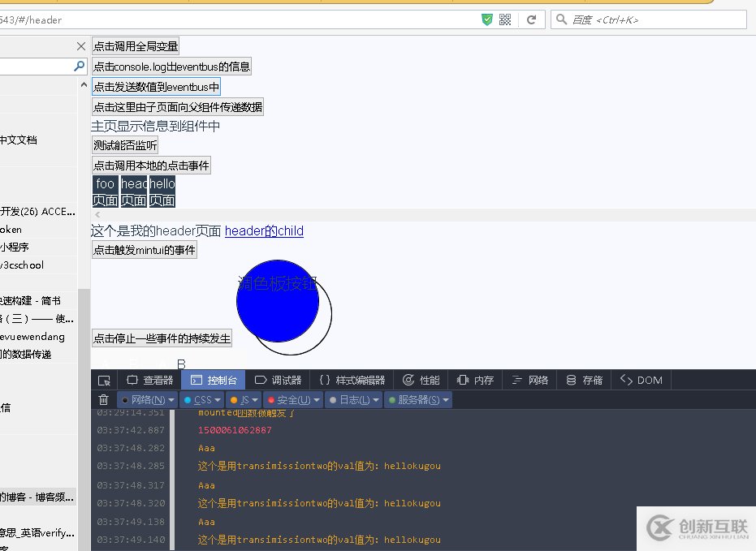Toggle the JS console filter
The image size is (756, 551).
tap(240, 400)
